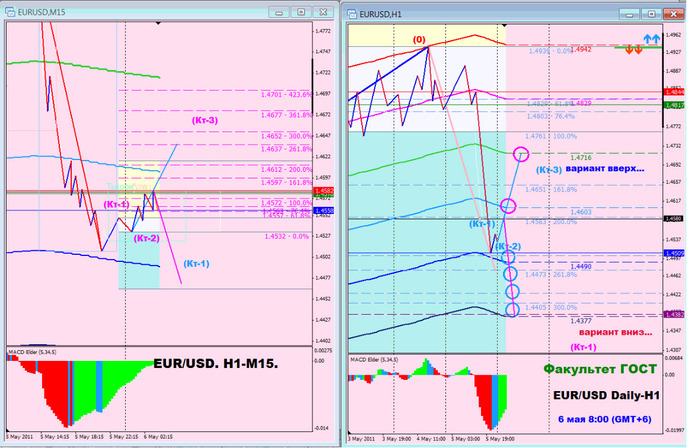Click the chart shift triangle in H1 window
The image size is (688, 448).
(x=505, y=25)
